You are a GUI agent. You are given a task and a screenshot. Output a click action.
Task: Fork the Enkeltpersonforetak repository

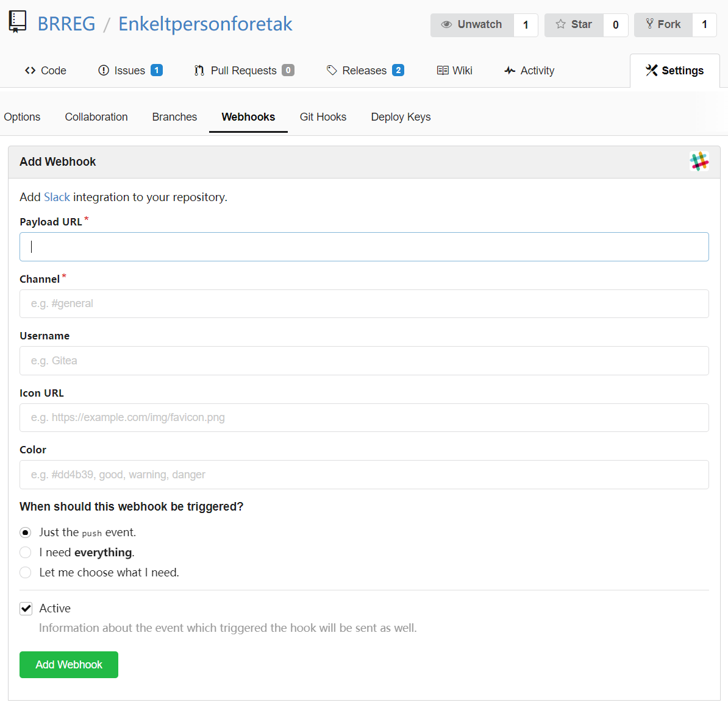[x=663, y=24]
